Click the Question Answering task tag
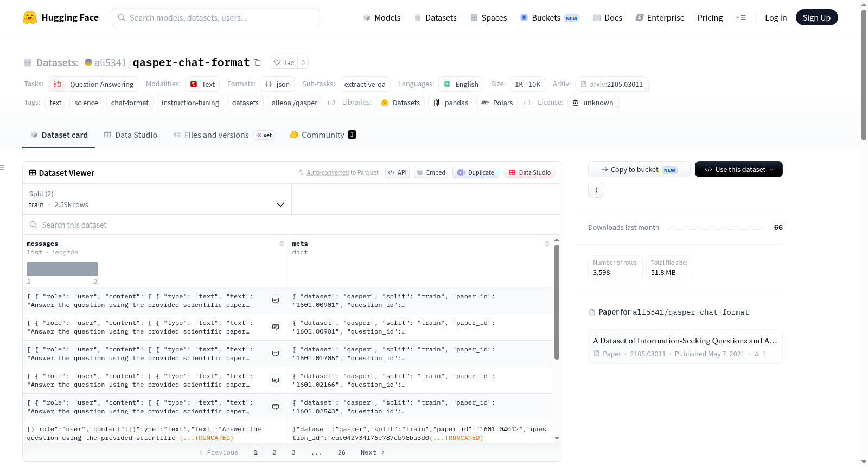 click(93, 84)
